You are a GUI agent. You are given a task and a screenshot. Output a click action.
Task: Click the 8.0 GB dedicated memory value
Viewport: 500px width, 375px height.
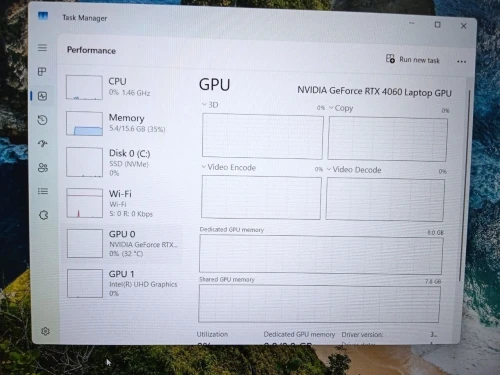click(436, 232)
